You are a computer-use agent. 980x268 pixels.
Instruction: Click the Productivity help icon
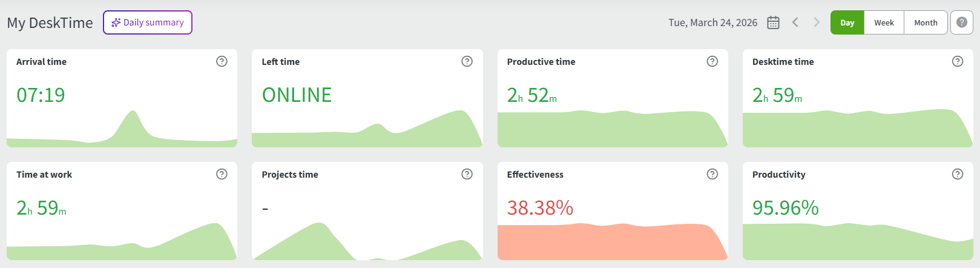pos(958,174)
